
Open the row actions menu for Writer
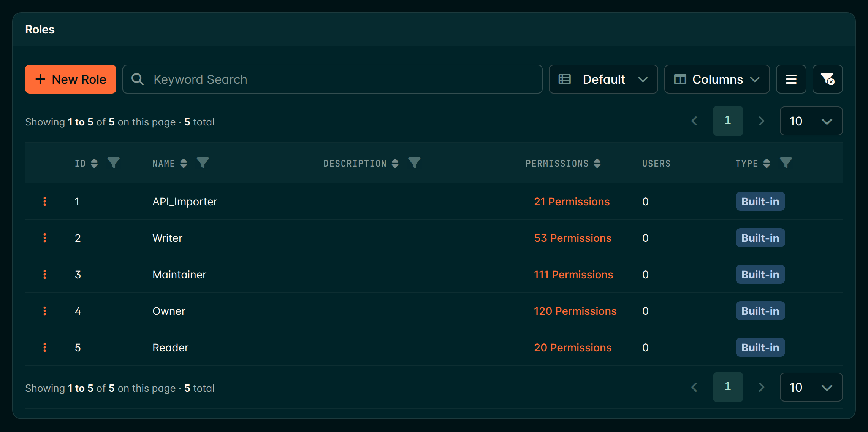click(x=45, y=238)
